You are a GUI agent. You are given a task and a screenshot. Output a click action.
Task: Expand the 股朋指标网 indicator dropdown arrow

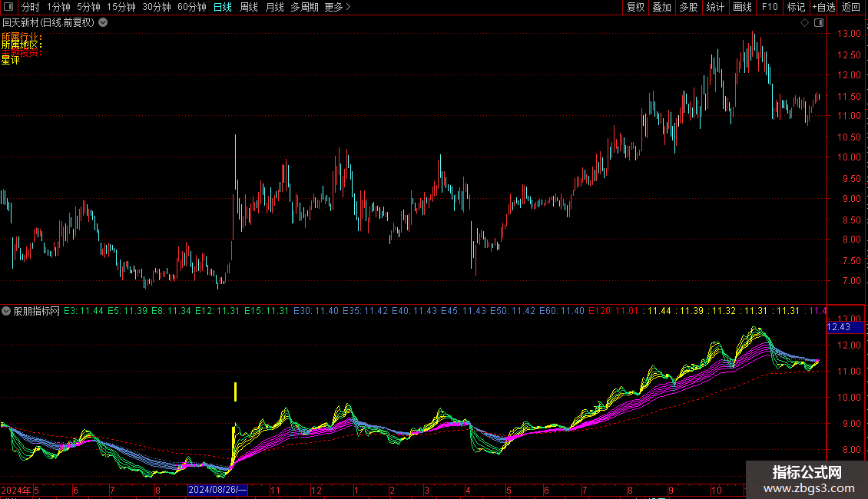pos(6,311)
